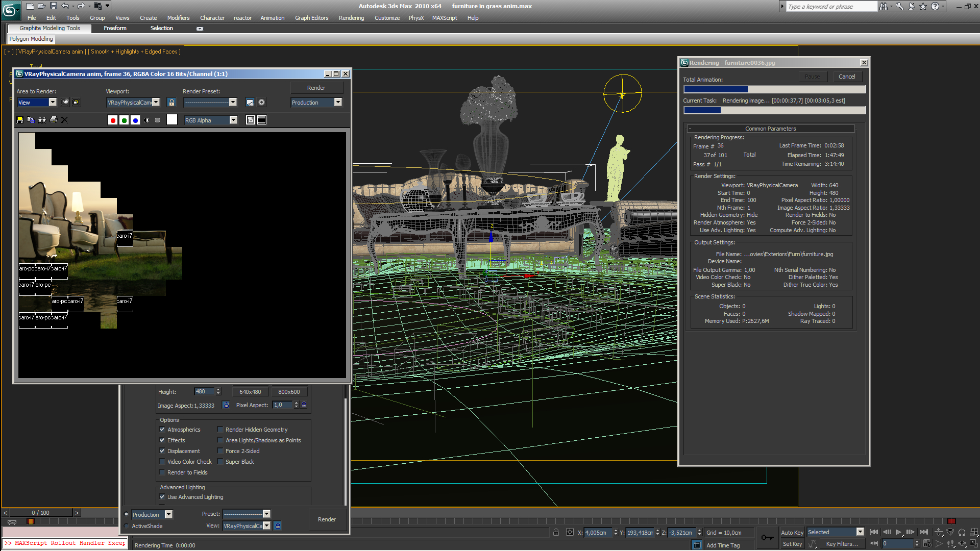Select the ActiveShade radio button
Screen dimensions: 980x551
click(127, 526)
